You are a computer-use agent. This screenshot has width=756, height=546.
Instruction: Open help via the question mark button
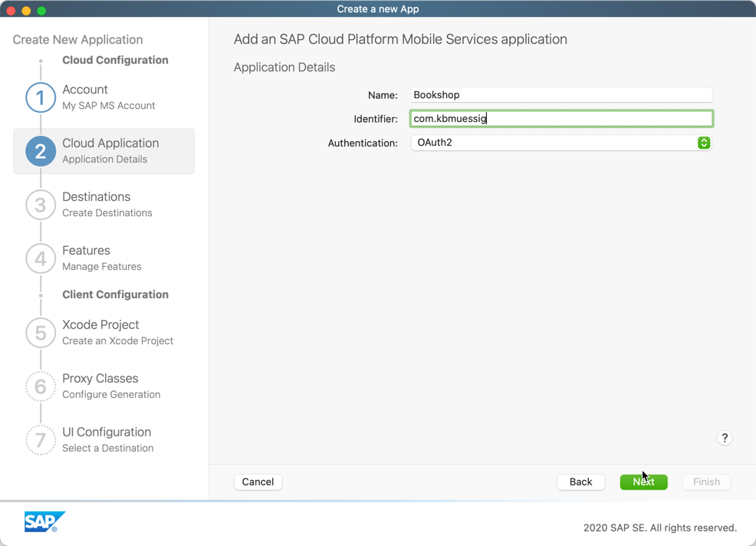point(725,438)
